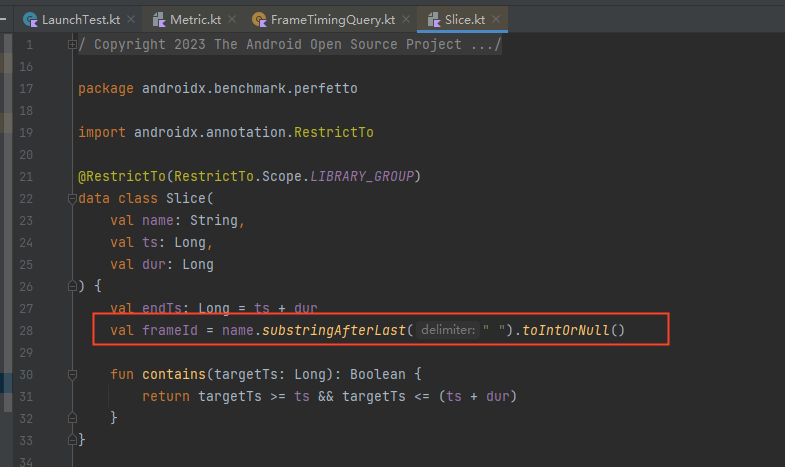Click the FrameTimingQuery.kt object icon

pos(260,19)
